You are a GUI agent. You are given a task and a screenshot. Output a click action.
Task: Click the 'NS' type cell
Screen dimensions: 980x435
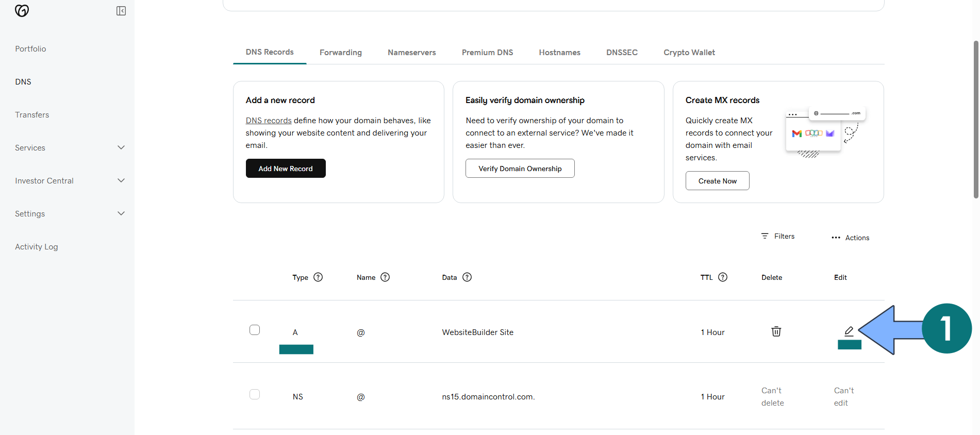point(298,397)
